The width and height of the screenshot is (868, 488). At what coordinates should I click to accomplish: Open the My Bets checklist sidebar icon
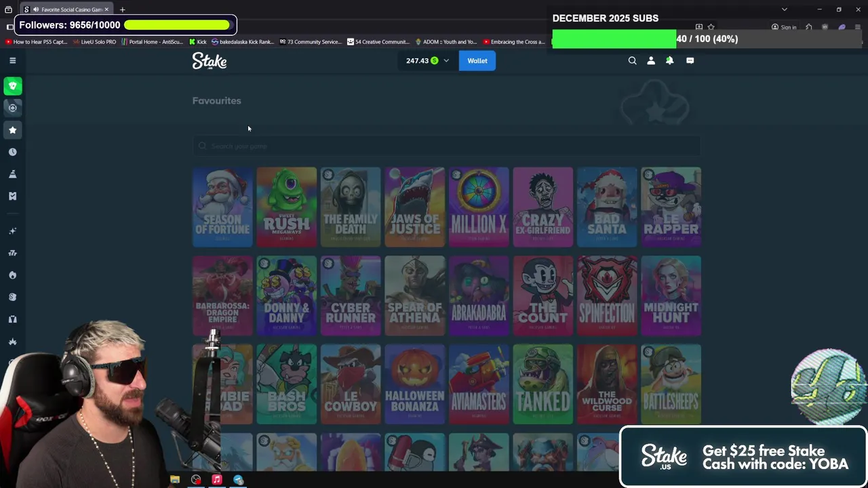(12, 196)
